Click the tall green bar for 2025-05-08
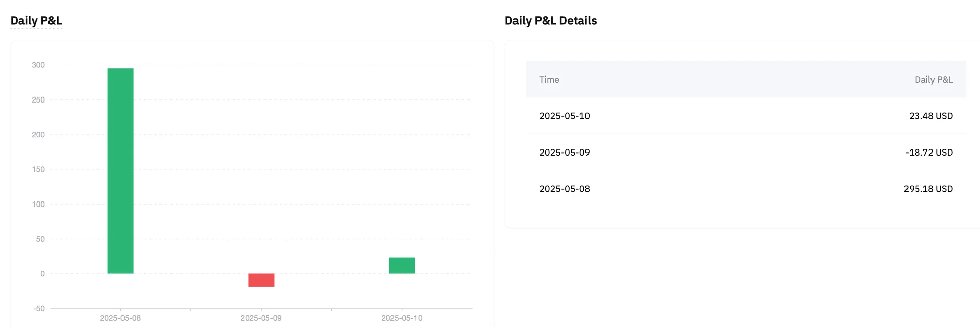980x328 pixels. point(120,171)
